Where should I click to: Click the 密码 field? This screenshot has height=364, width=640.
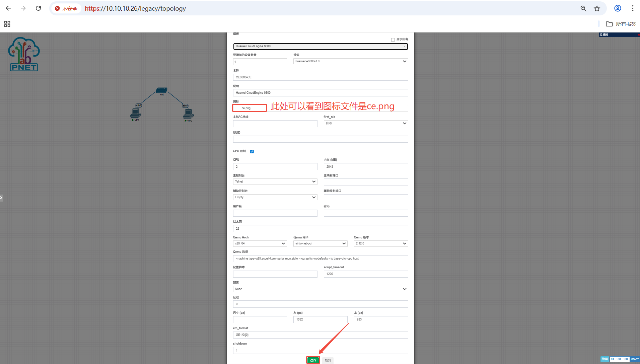[x=366, y=213]
